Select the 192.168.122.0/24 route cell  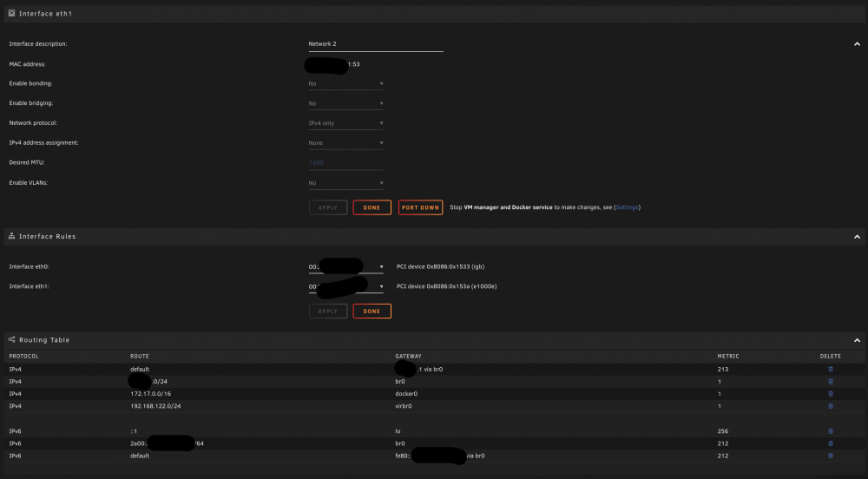pos(155,406)
